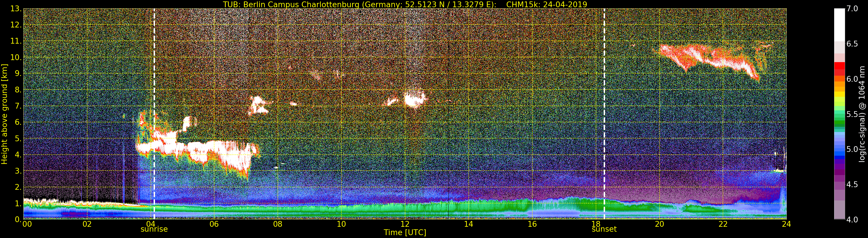
Task: Click colorbar tick value '5.0'
Action: pos(852,149)
